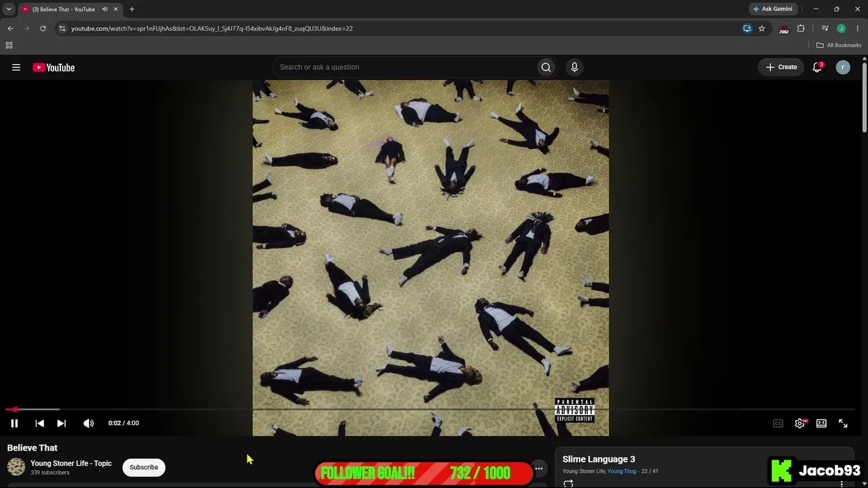868x488 pixels.
Task: Open the player settings gear
Action: (800, 423)
